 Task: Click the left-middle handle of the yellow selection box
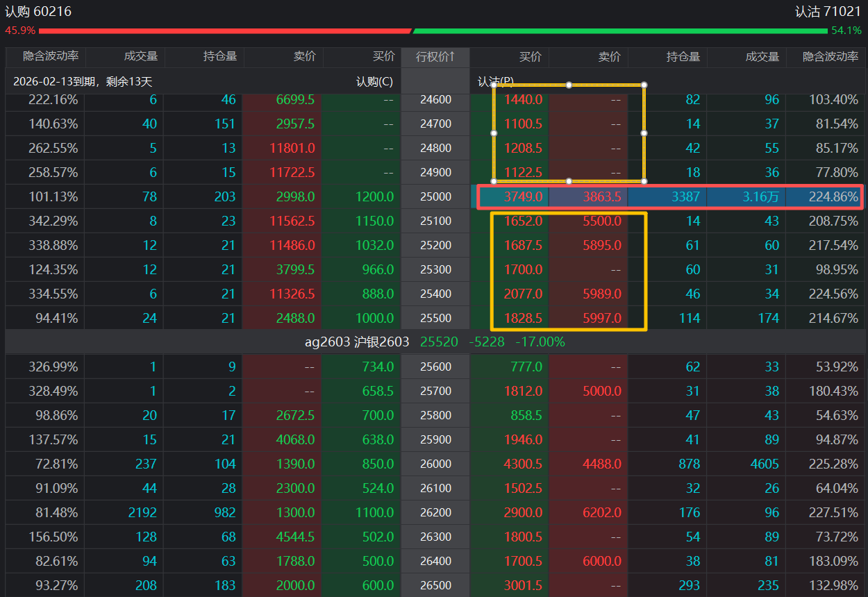pyautogui.click(x=494, y=133)
